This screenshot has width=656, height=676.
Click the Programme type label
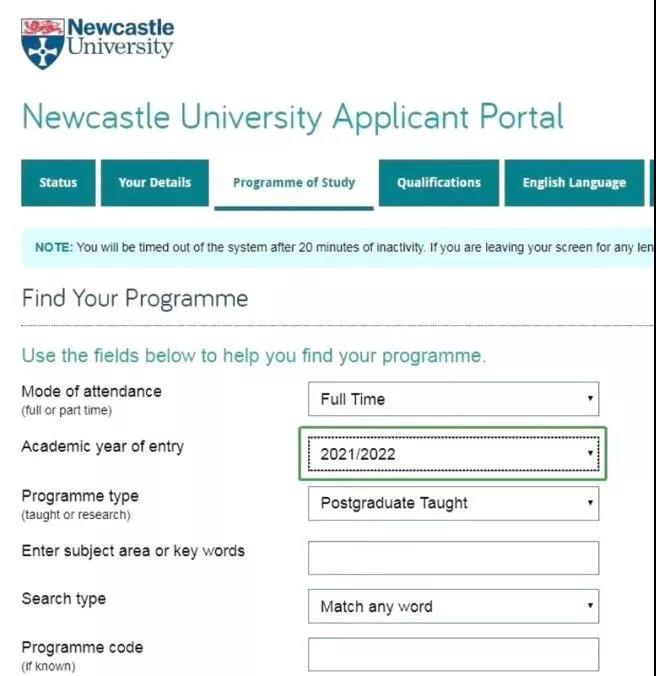[80, 496]
